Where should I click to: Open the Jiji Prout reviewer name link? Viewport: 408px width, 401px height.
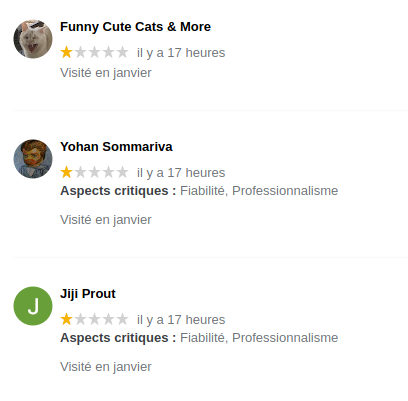point(88,294)
